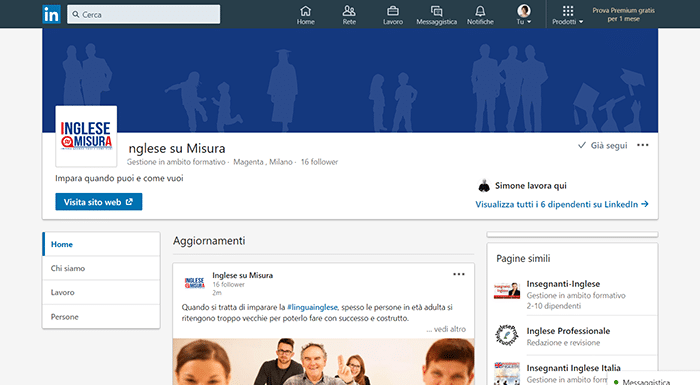Image resolution: width=700 pixels, height=385 pixels.
Task: Click the Aggiornamenti heading
Action: point(209,241)
